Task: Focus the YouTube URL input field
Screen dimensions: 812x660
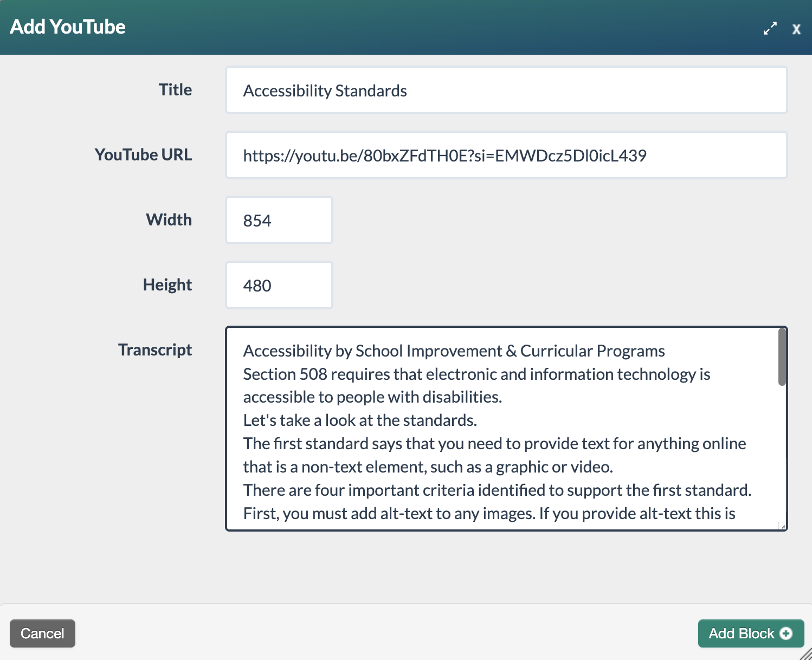Action: (506, 155)
